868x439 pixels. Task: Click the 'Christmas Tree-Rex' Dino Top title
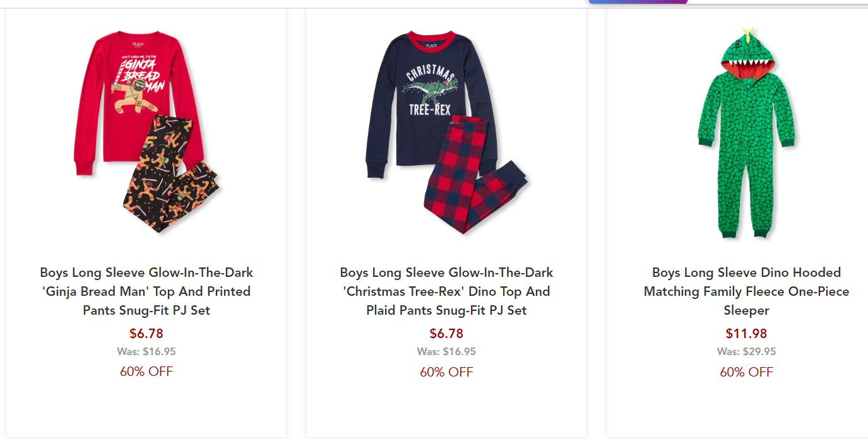pos(446,291)
